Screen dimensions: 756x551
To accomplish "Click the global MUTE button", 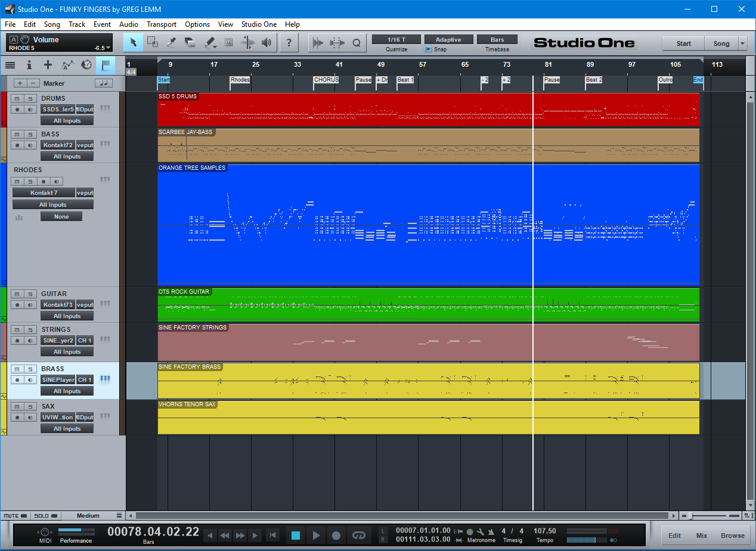I will click(16, 515).
